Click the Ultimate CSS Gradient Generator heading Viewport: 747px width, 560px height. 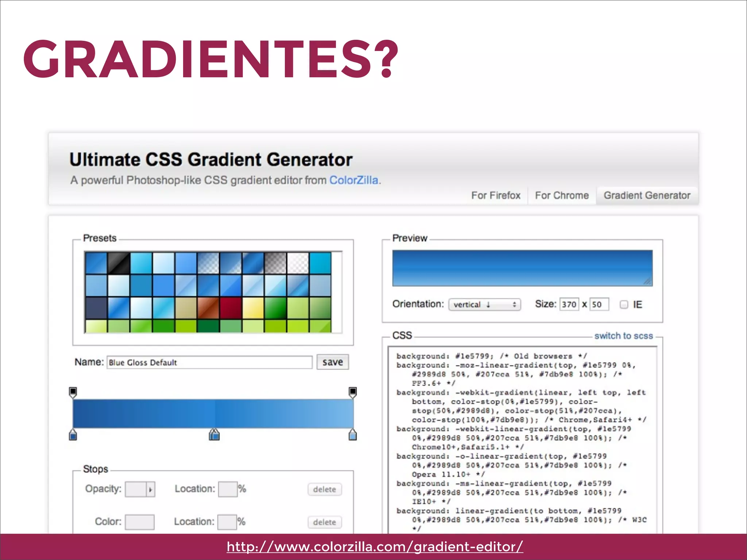click(211, 160)
